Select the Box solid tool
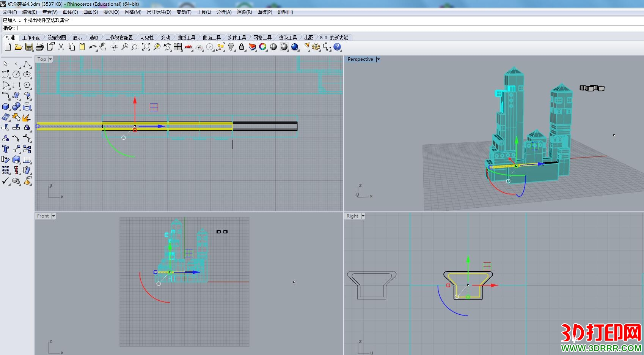This screenshot has width=644, height=355. pos(6,107)
